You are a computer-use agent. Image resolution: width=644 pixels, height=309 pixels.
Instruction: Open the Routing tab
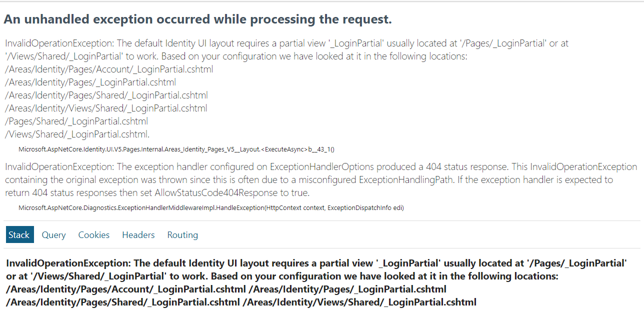click(182, 234)
